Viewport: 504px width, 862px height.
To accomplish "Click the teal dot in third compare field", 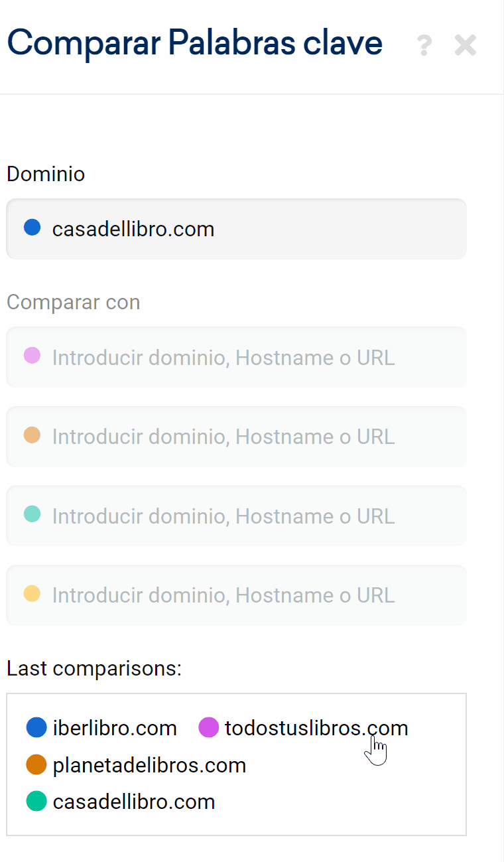I will [x=32, y=514].
